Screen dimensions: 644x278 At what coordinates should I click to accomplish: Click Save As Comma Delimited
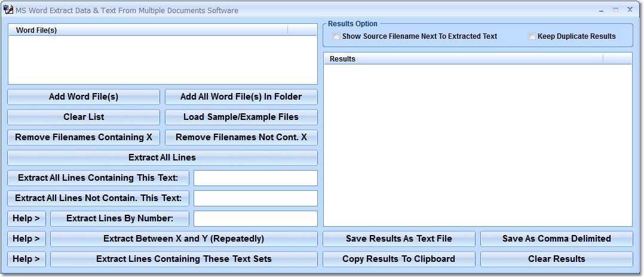click(557, 239)
